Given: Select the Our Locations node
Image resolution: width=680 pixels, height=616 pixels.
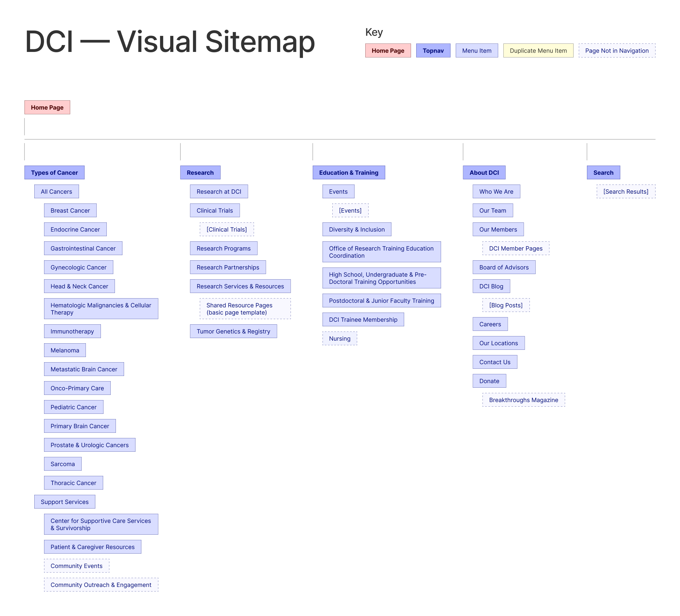Looking at the screenshot, I should (x=498, y=343).
